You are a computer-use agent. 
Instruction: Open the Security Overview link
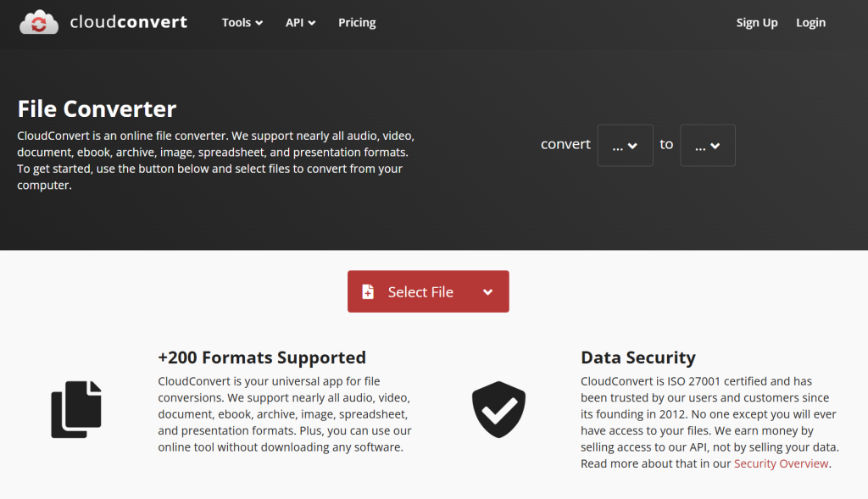(x=781, y=463)
